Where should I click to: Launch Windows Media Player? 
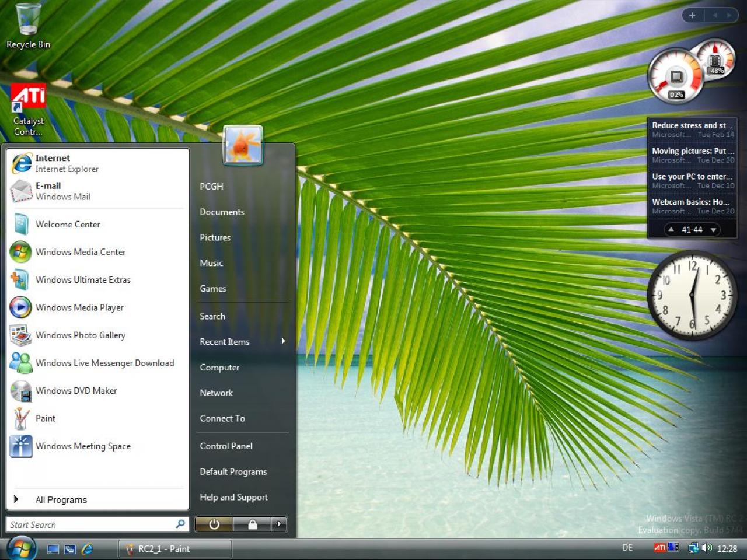coord(97,307)
